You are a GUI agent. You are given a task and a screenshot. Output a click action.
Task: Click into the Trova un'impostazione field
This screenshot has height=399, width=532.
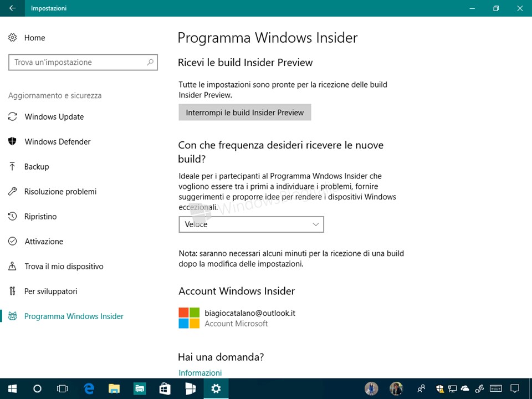[x=83, y=63]
